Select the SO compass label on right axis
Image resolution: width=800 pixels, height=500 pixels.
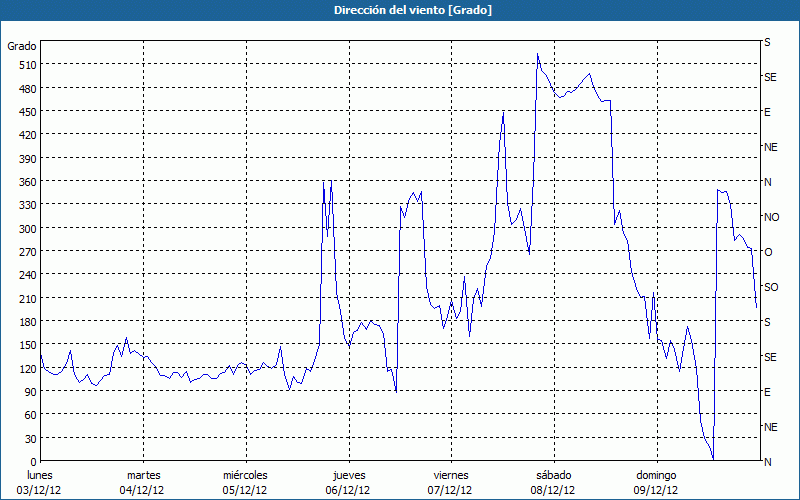tap(771, 287)
